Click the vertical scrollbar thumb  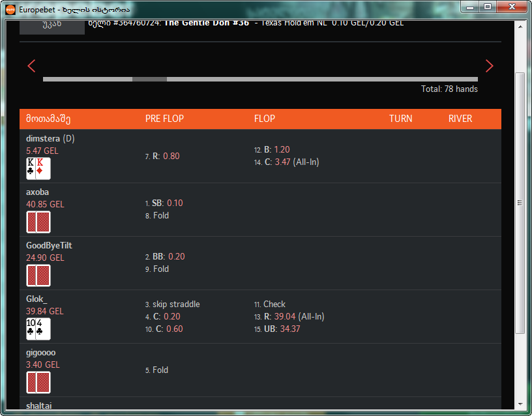pyautogui.click(x=520, y=203)
